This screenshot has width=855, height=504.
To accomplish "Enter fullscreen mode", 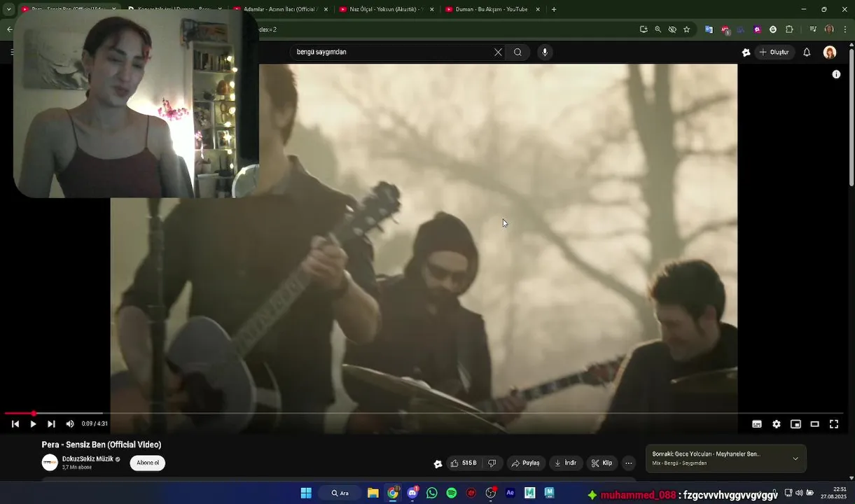I will pos(834,424).
